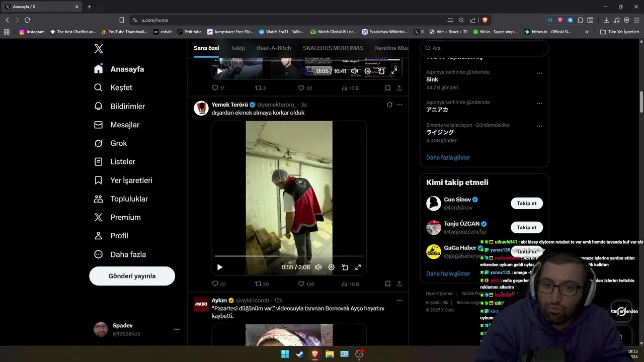644x362 pixels.
Task: Open options for ライジング trend
Action: pyautogui.click(x=539, y=126)
